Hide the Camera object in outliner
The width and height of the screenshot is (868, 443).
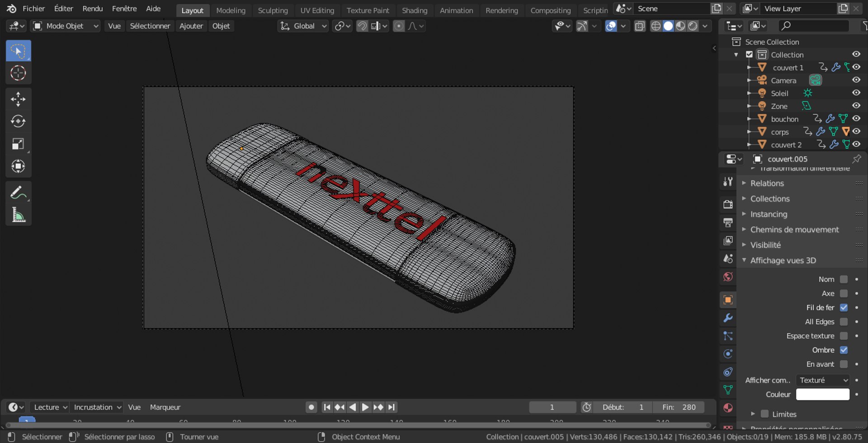pos(856,80)
